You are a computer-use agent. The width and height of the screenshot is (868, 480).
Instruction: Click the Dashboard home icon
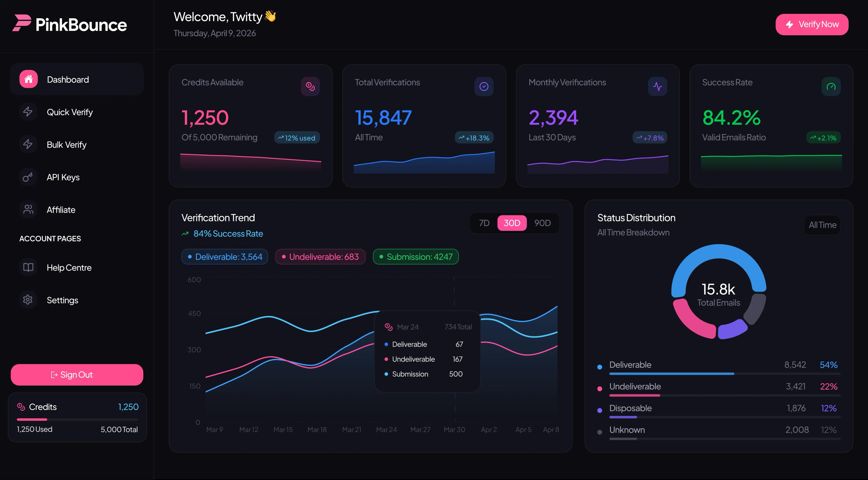(28, 79)
